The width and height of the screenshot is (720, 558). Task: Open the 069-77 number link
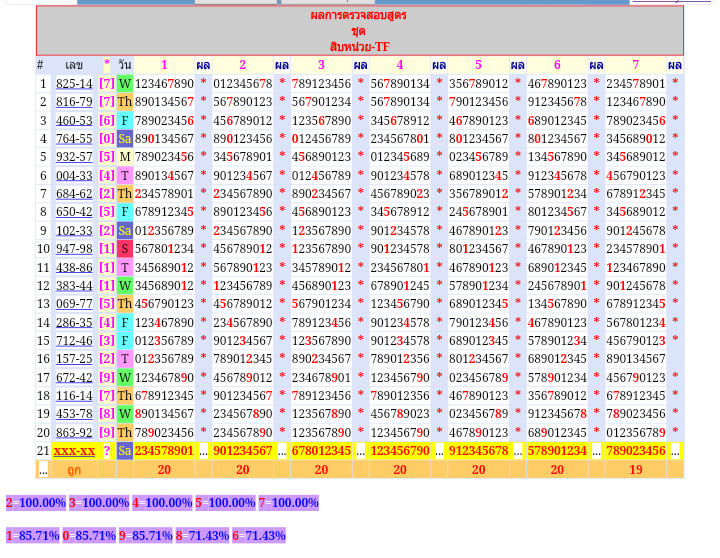[x=74, y=304]
